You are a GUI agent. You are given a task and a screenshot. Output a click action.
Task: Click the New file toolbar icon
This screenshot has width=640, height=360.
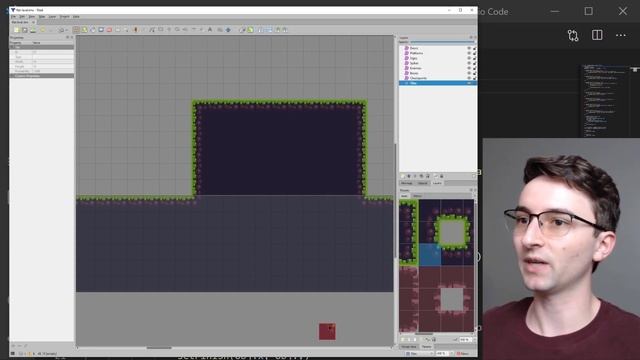[17, 30]
